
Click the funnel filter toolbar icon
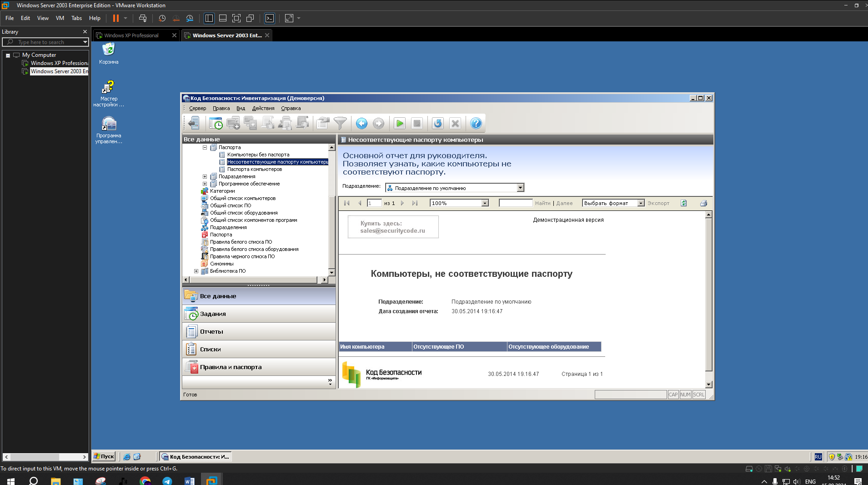pyautogui.click(x=340, y=123)
